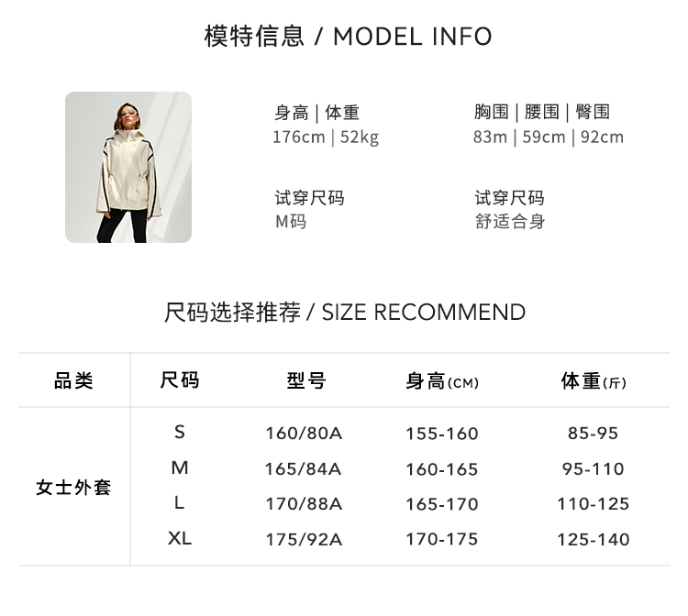The height and width of the screenshot is (616, 688).
Task: Click the 型号 column header
Action: pyautogui.click(x=305, y=381)
